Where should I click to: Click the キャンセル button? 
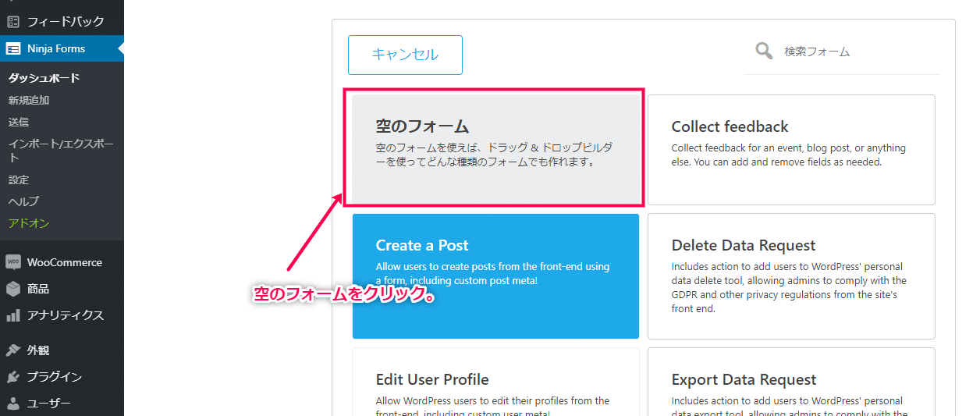[x=405, y=55]
